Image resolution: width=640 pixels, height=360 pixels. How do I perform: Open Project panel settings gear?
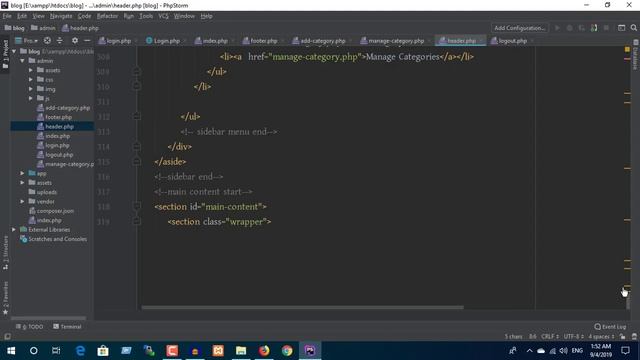coord(75,41)
